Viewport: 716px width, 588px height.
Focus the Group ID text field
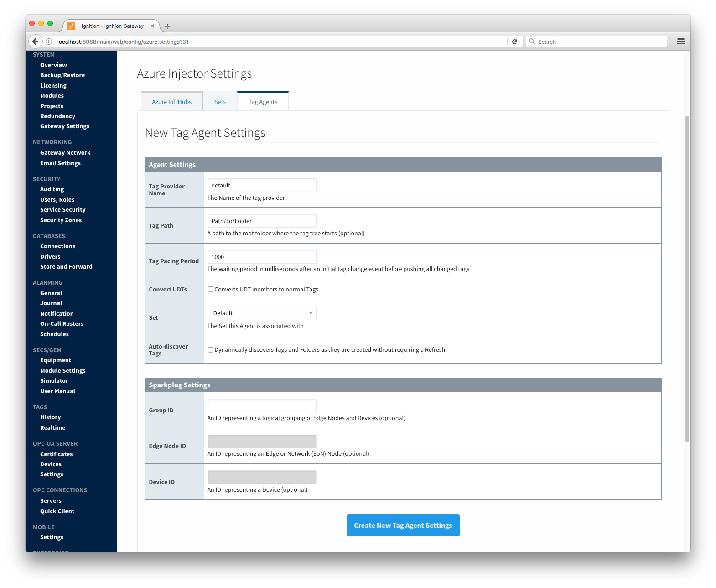262,406
